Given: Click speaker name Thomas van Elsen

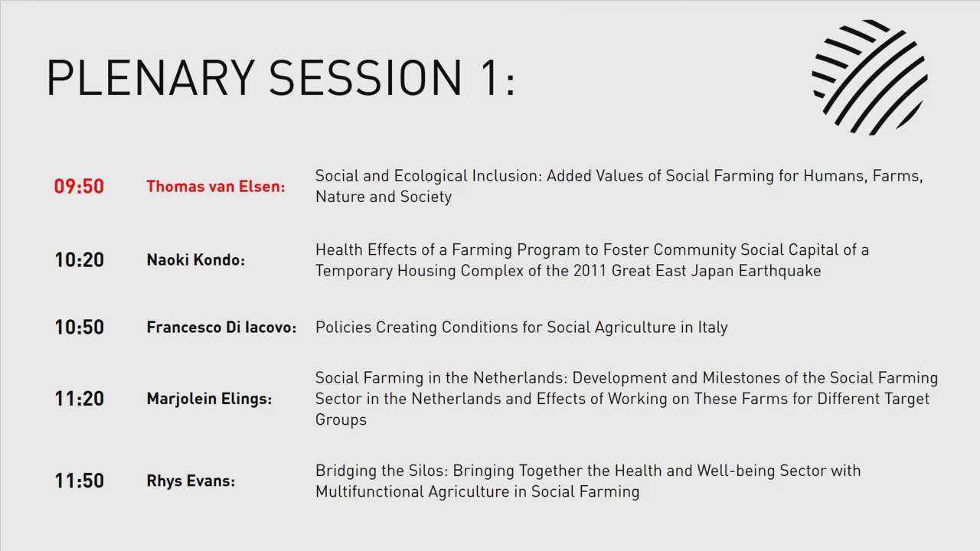Looking at the screenshot, I should click(x=215, y=186).
